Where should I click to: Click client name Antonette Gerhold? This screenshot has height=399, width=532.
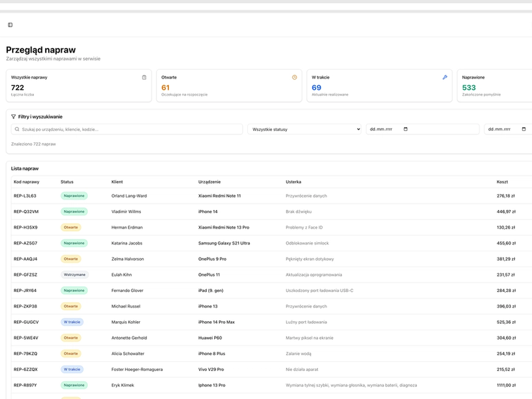[x=129, y=338]
